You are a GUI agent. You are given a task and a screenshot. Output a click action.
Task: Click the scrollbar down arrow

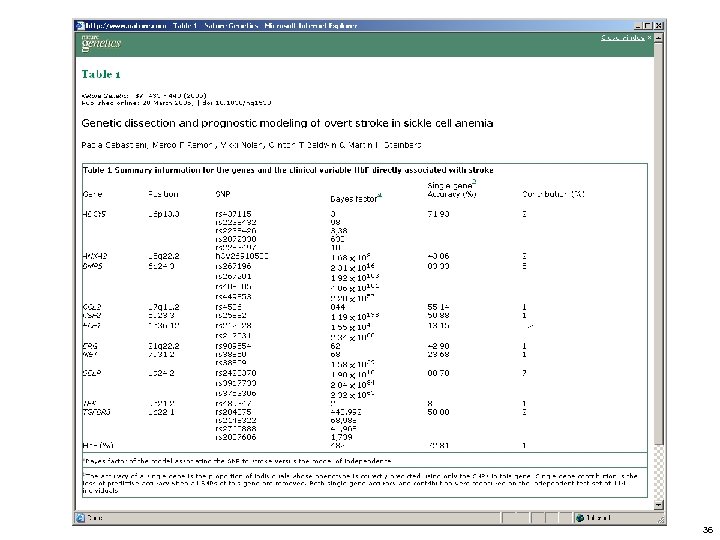(x=658, y=505)
